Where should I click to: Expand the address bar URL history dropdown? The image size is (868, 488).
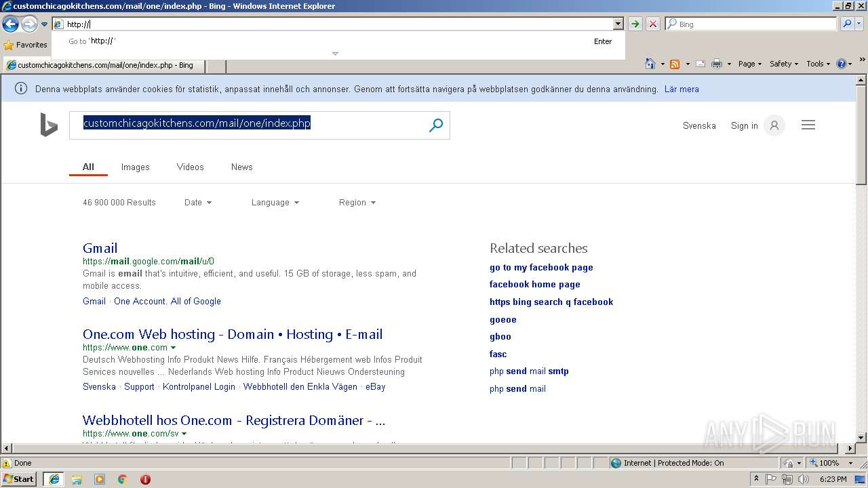point(618,24)
